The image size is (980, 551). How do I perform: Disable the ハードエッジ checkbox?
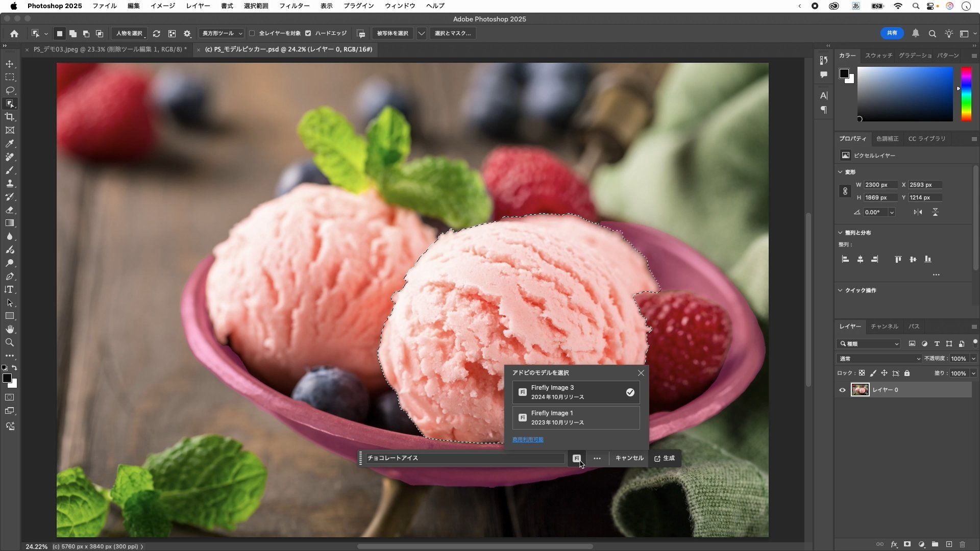(308, 33)
